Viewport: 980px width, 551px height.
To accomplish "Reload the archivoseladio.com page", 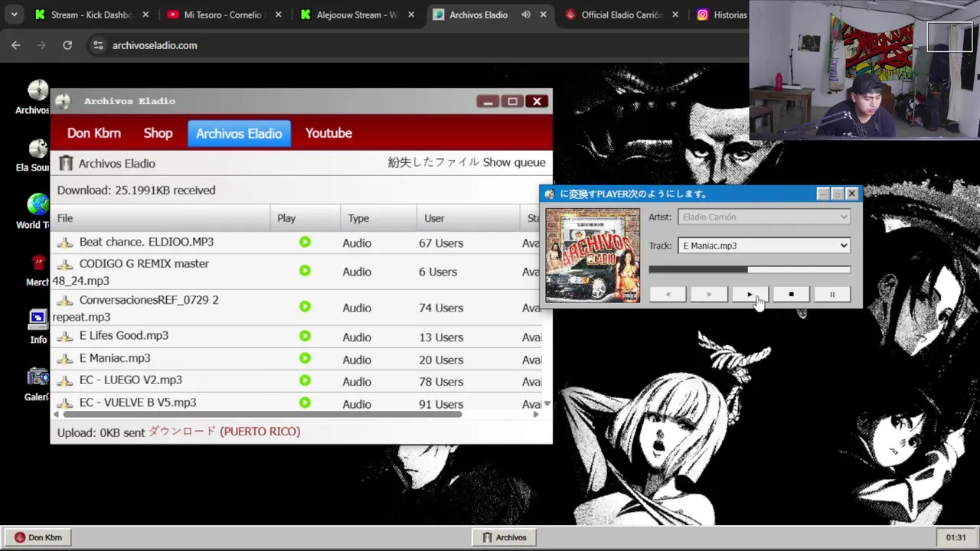I will (67, 45).
